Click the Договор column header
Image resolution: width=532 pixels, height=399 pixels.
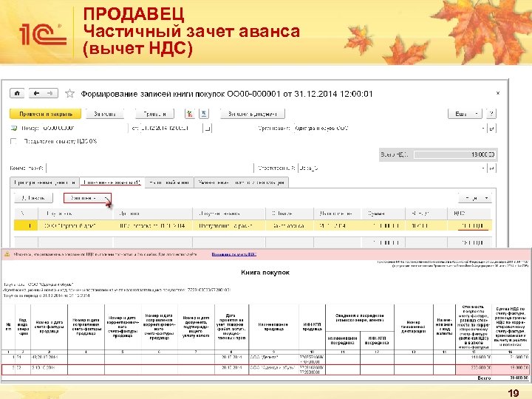pos(153,214)
